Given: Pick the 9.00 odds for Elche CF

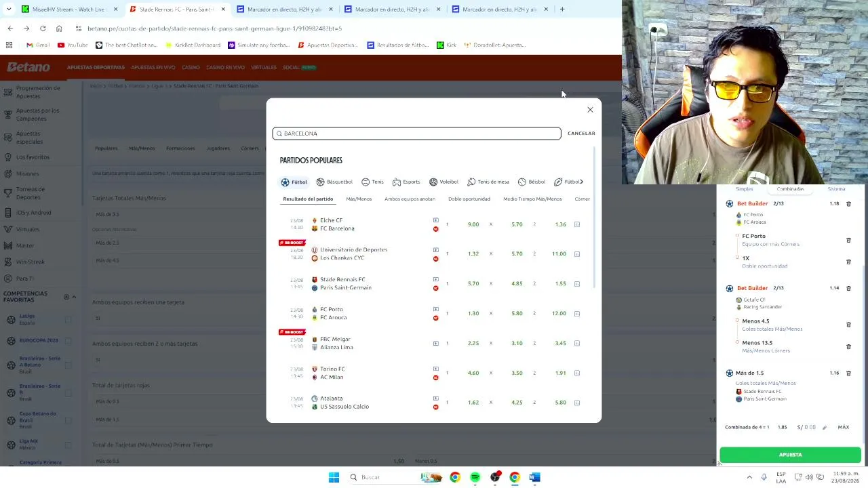Looking at the screenshot, I should [473, 224].
